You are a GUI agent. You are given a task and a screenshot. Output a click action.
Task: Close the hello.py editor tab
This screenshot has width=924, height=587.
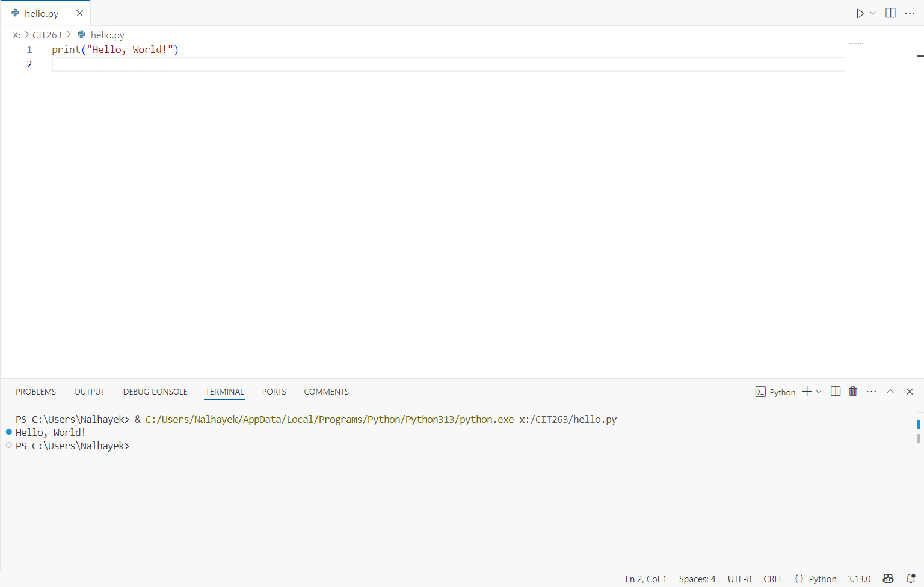click(x=79, y=13)
